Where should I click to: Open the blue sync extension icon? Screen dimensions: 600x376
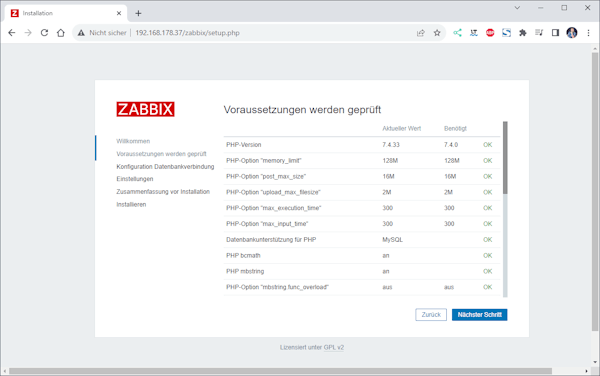click(x=506, y=33)
